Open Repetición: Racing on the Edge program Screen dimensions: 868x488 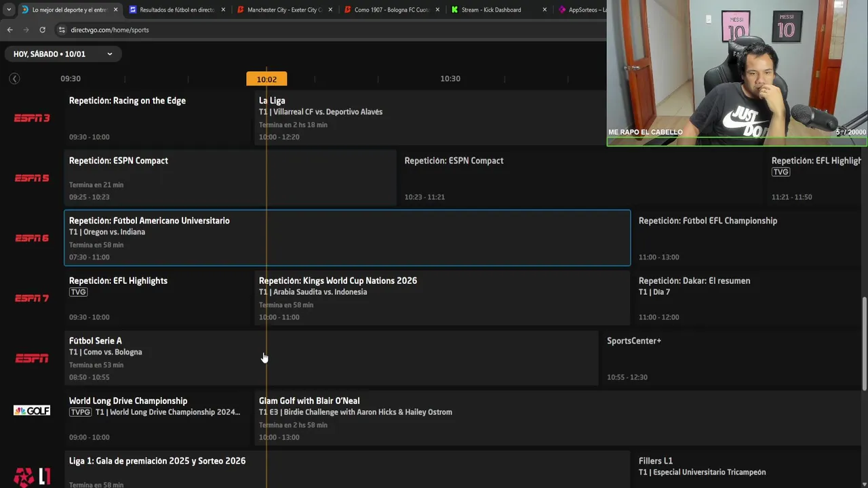(159, 118)
